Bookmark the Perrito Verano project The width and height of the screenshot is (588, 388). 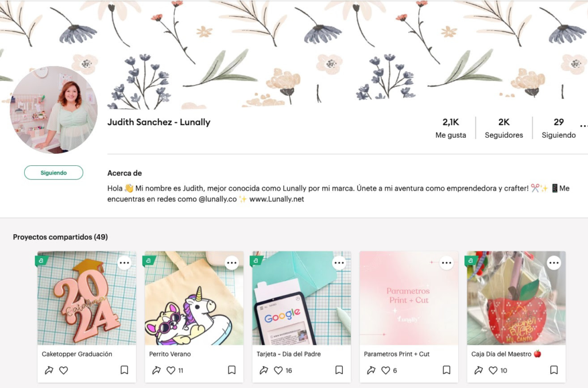[x=232, y=370]
